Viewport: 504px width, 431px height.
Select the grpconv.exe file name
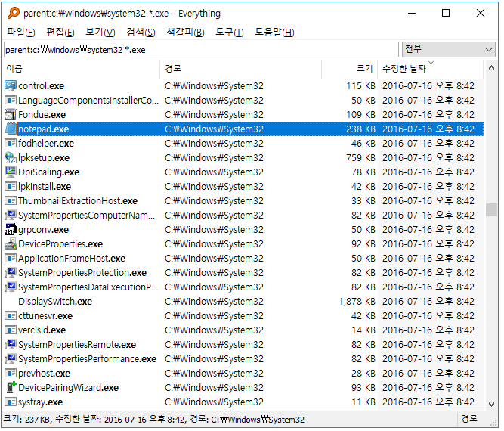[x=43, y=230]
